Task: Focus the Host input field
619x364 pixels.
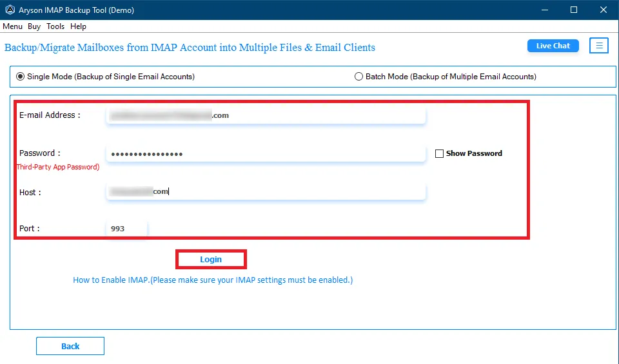Action: [266, 191]
